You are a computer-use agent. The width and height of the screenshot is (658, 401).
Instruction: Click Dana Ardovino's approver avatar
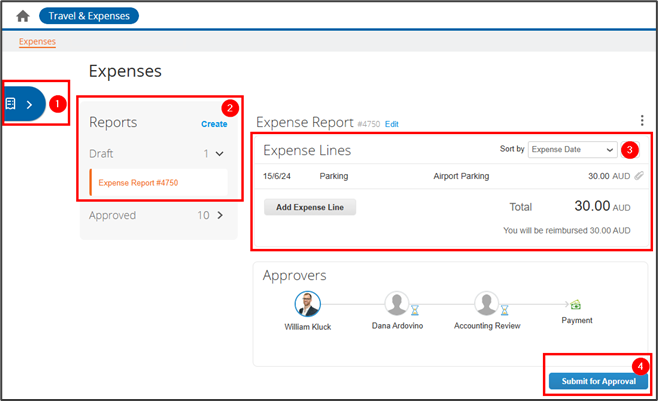coord(397,304)
